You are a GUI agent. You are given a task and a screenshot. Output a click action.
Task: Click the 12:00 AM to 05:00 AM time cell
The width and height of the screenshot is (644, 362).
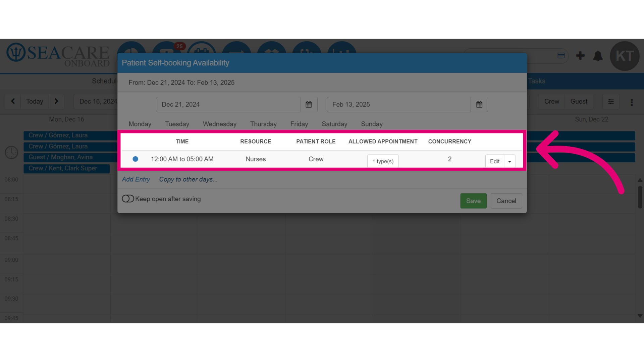182,159
